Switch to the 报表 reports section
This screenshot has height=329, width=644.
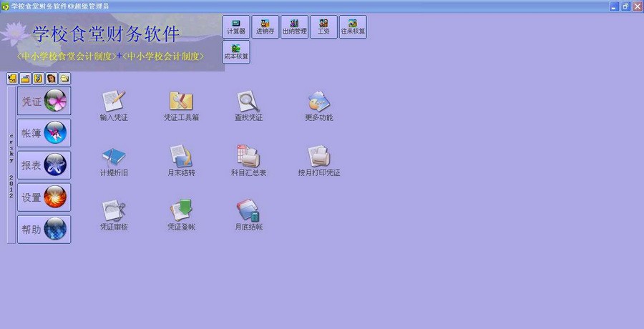pyautogui.click(x=44, y=164)
